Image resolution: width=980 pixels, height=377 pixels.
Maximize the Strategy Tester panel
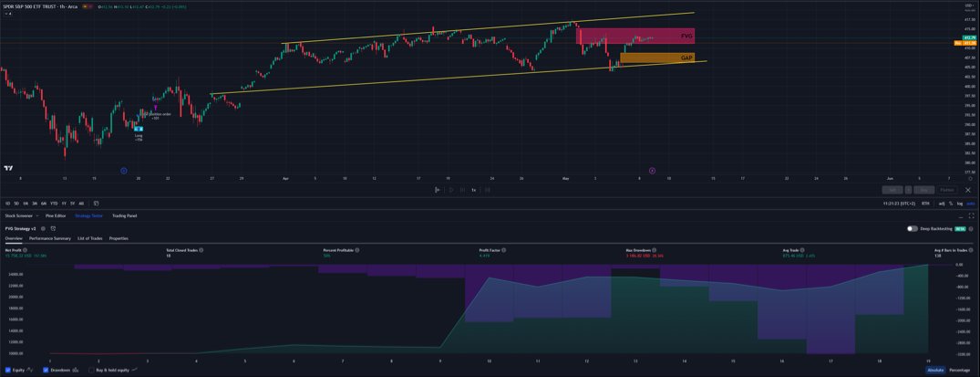[x=971, y=215]
